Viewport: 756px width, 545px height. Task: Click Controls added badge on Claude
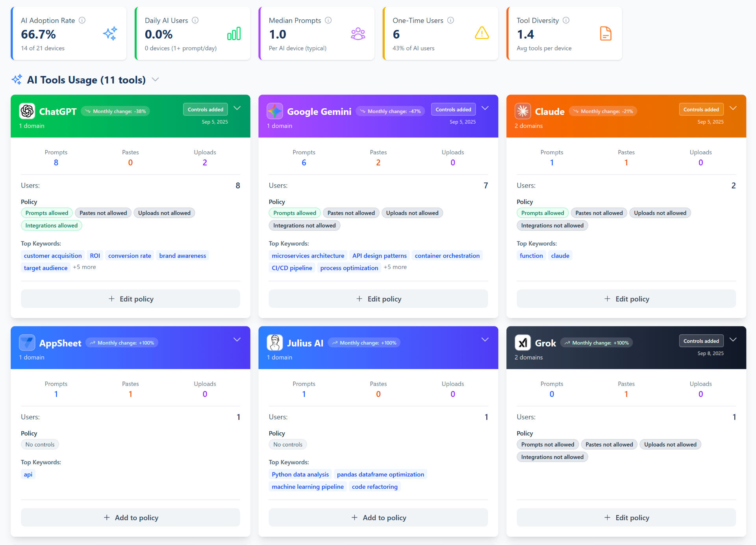pyautogui.click(x=701, y=109)
